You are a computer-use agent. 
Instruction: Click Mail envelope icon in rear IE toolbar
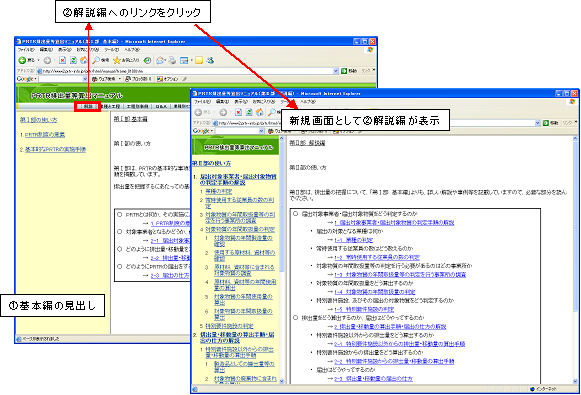[x=160, y=60]
